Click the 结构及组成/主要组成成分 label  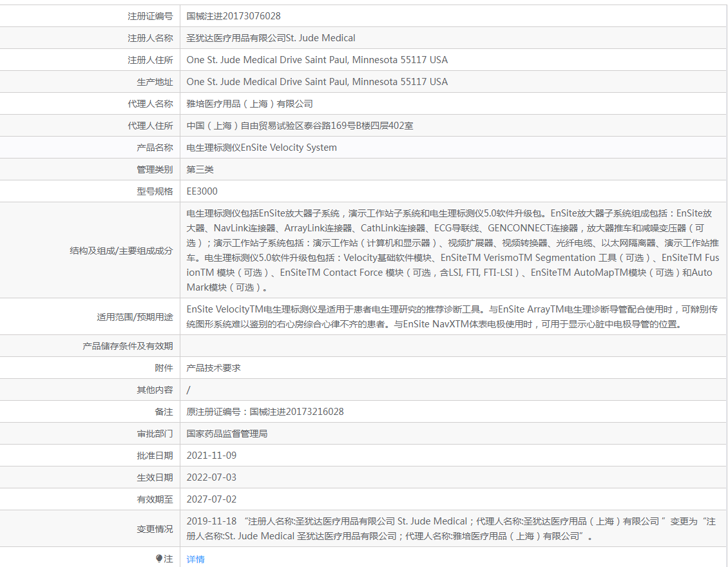tap(121, 251)
